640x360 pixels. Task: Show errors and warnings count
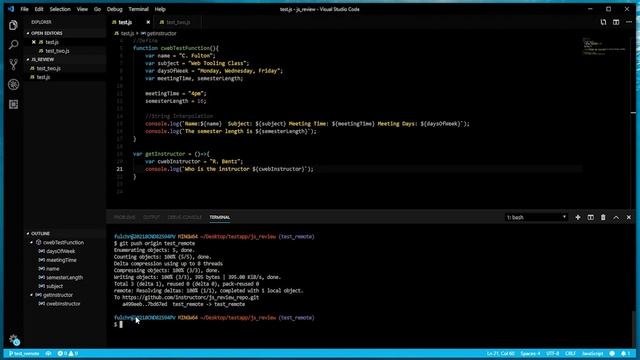(68, 353)
